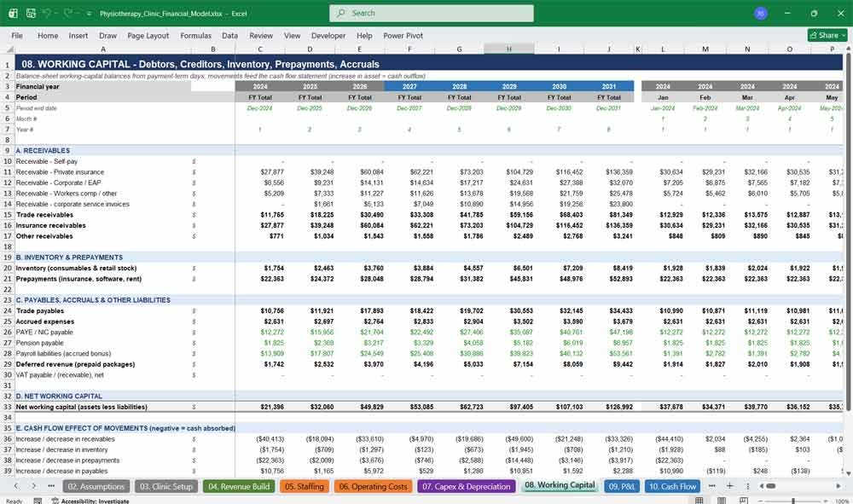Switch to 07. Capex & Depreciation sheet
The image size is (853, 504).
[x=467, y=487]
